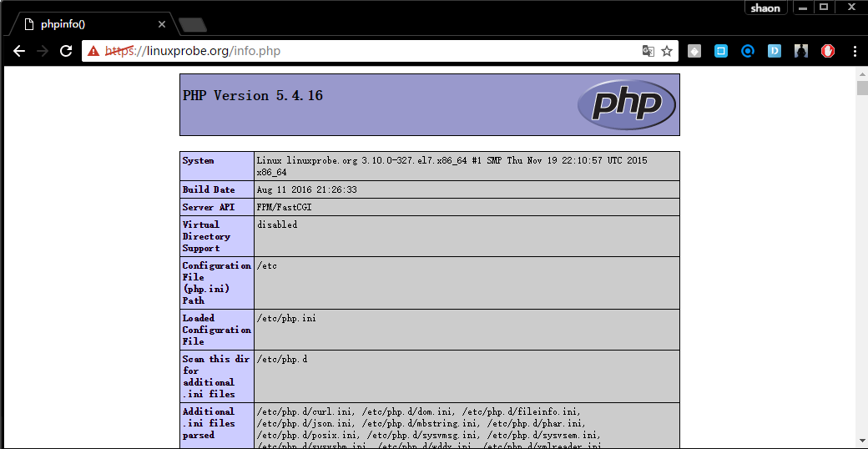This screenshot has width=868, height=449.
Task: Minimize the Chrome window
Action: click(x=803, y=8)
